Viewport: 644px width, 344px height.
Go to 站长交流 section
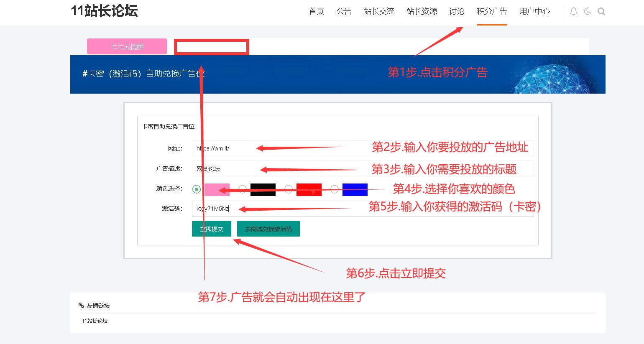click(379, 12)
